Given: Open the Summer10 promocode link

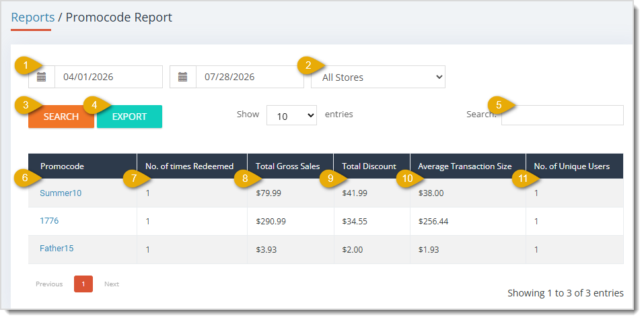Looking at the screenshot, I should coord(61,193).
